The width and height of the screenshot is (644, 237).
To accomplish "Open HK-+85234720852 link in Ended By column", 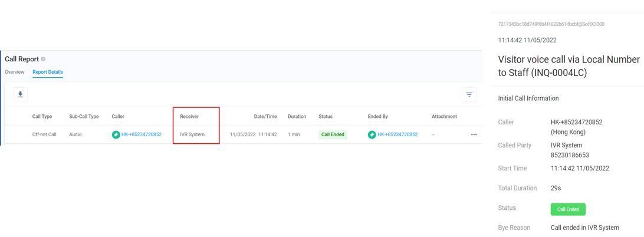I will click(397, 135).
